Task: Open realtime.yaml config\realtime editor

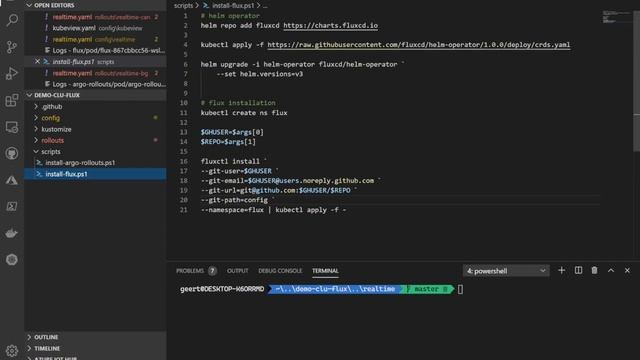Action: tap(95, 40)
